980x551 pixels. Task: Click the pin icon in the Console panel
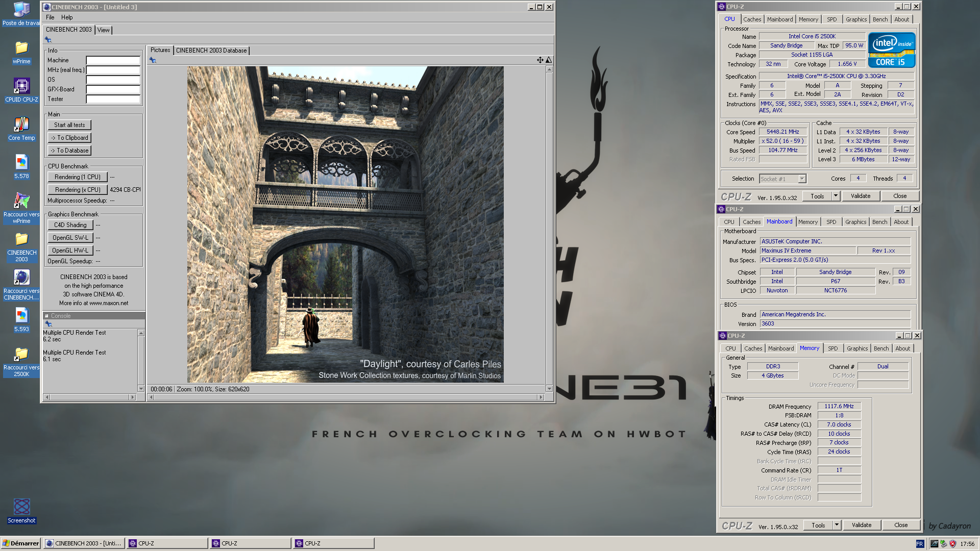pyautogui.click(x=48, y=324)
